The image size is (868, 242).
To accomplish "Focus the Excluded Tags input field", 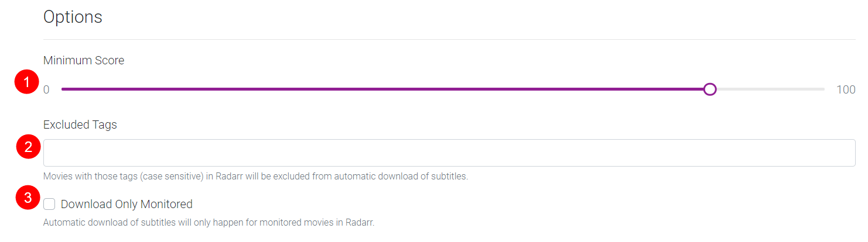I will (449, 153).
